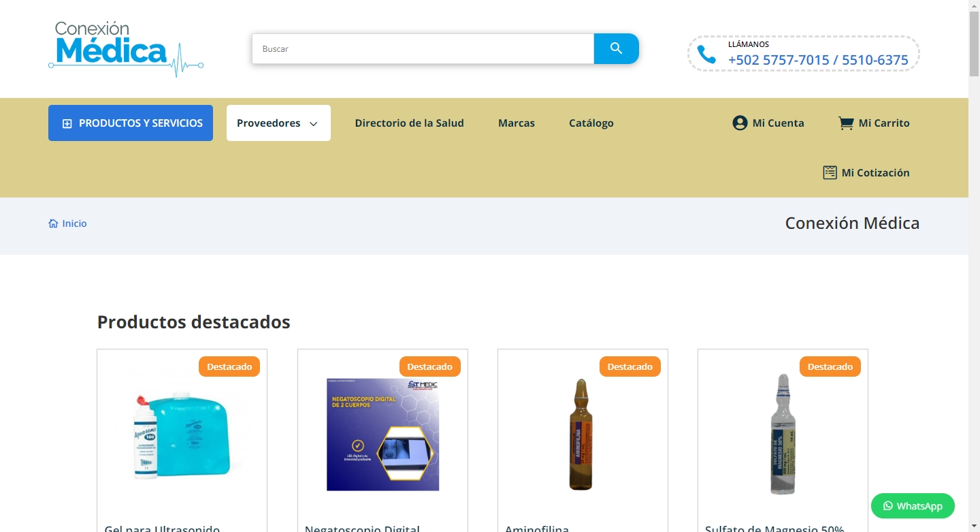Click Destacado badge on Gel para Ultrasonido
The height and width of the screenshot is (532, 980).
tap(229, 366)
